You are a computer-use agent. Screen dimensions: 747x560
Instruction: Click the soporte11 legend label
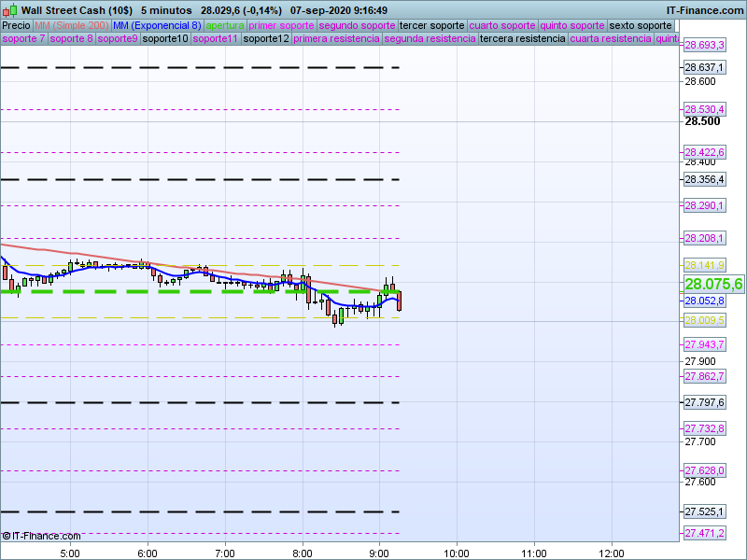216,38
